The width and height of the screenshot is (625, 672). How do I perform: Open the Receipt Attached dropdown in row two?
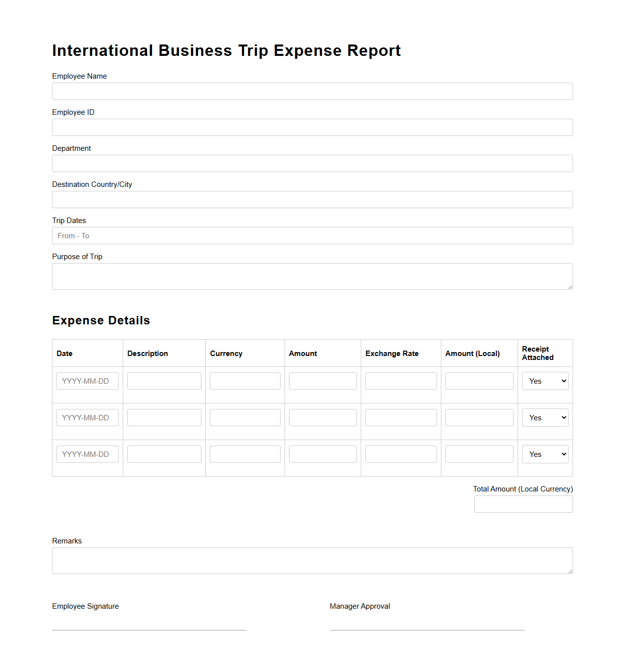tap(544, 417)
